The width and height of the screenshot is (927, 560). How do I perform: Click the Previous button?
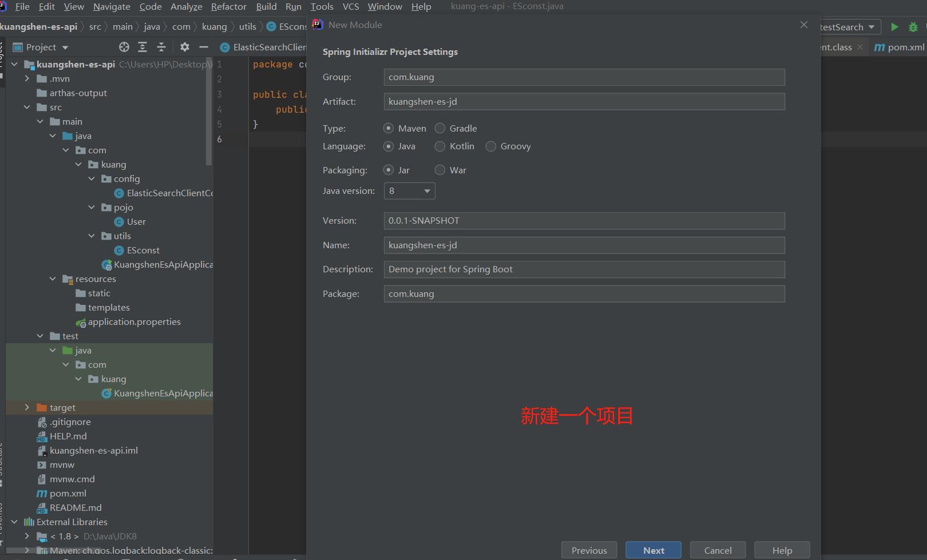coord(589,550)
